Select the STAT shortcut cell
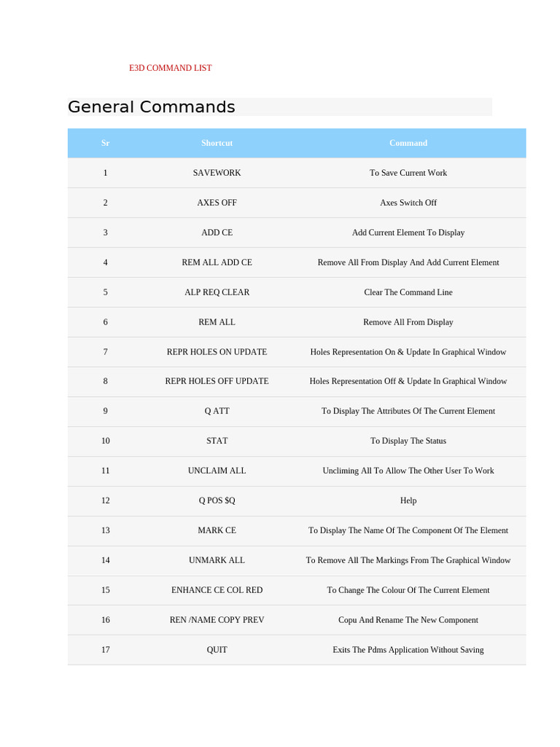 pyautogui.click(x=217, y=441)
